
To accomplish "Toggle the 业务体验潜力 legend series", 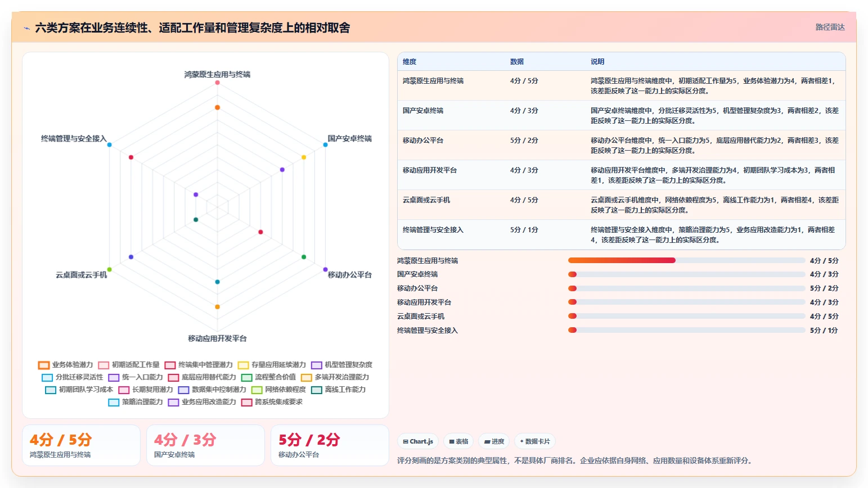I will point(66,365).
